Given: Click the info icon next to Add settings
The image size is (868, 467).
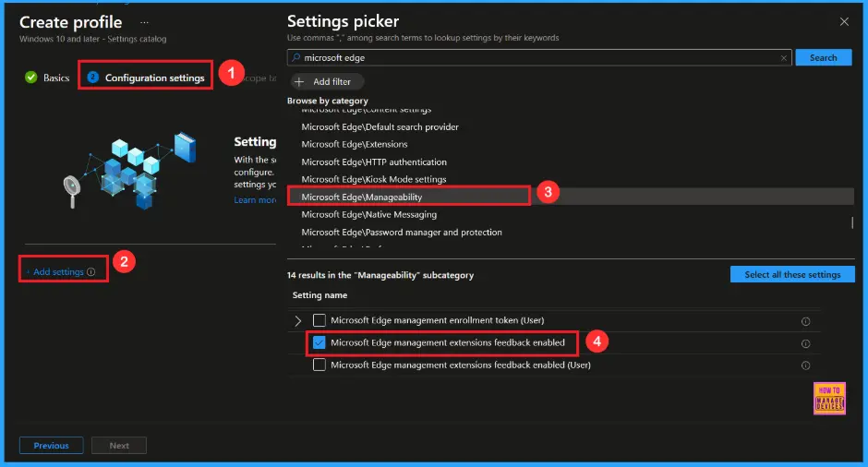Looking at the screenshot, I should click(91, 271).
